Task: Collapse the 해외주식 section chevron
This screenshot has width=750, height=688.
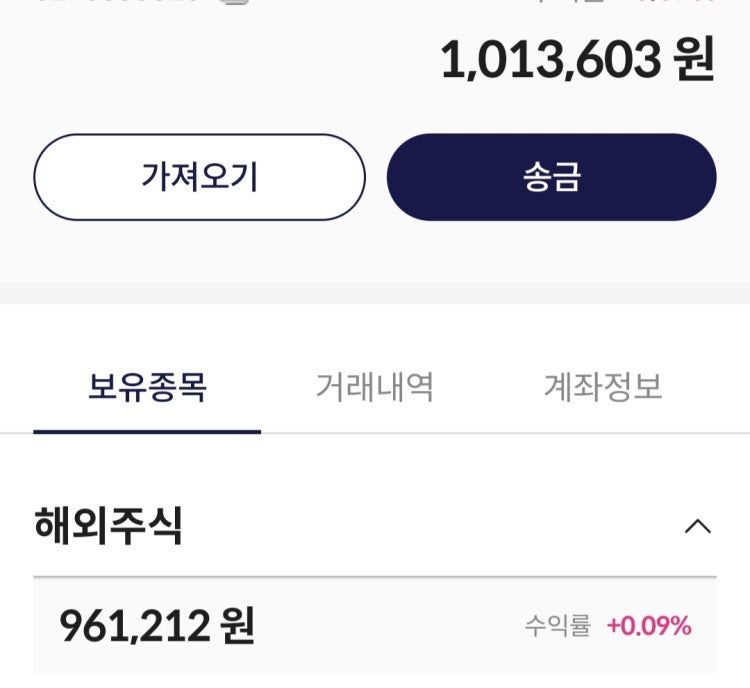Action: (x=697, y=526)
